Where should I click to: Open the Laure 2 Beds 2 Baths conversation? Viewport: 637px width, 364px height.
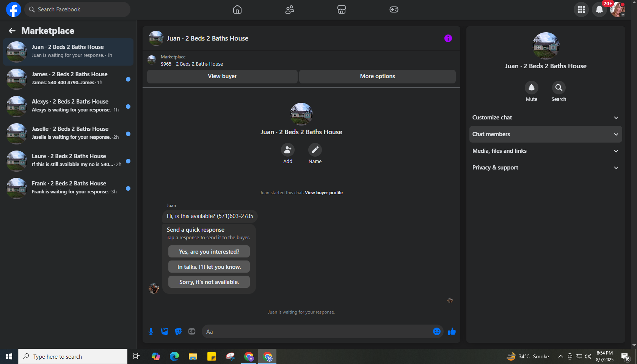coord(68,161)
